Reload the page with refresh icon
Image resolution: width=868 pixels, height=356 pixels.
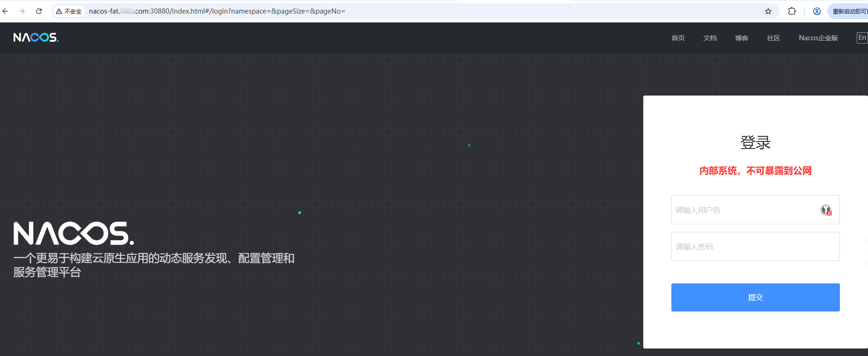(39, 11)
